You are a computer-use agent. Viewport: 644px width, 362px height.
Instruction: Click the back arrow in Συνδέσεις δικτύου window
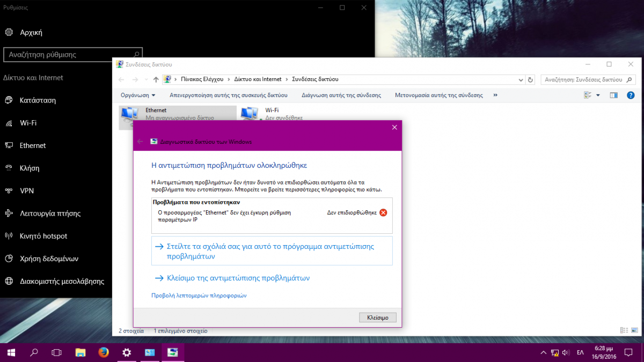point(121,79)
